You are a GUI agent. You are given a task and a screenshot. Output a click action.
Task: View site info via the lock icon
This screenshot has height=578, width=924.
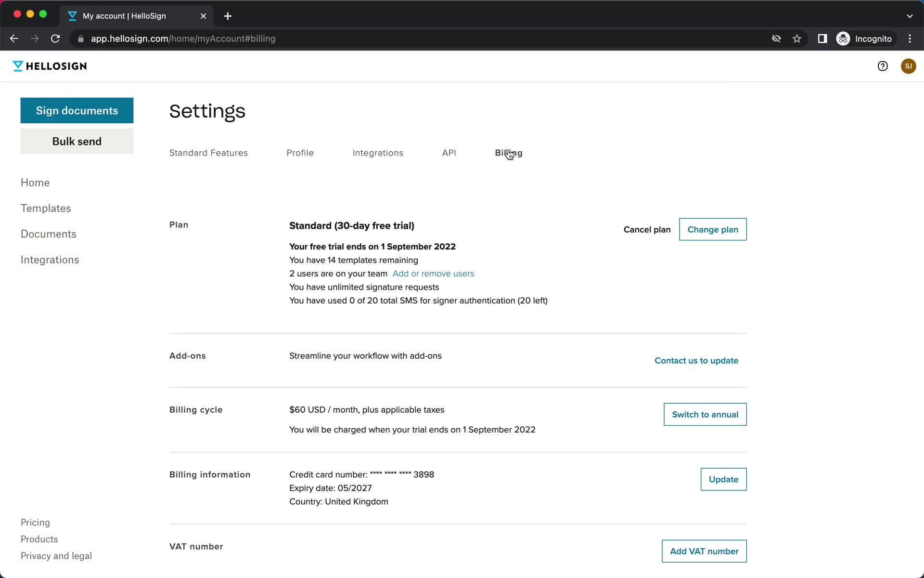(81, 39)
